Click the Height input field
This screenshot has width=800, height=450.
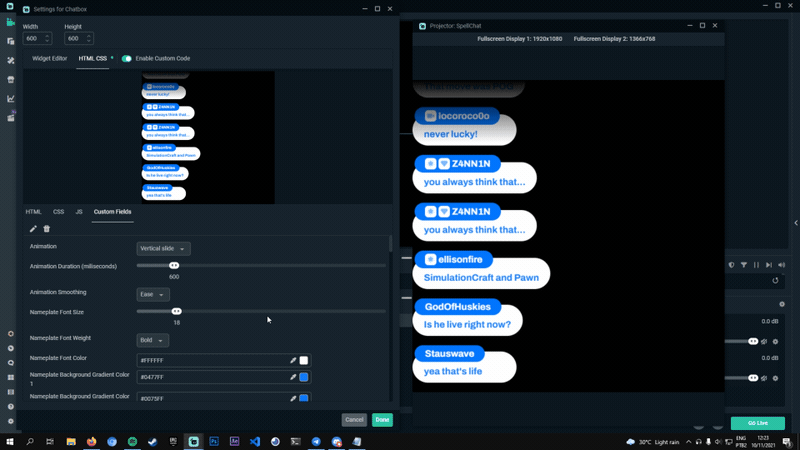point(79,38)
